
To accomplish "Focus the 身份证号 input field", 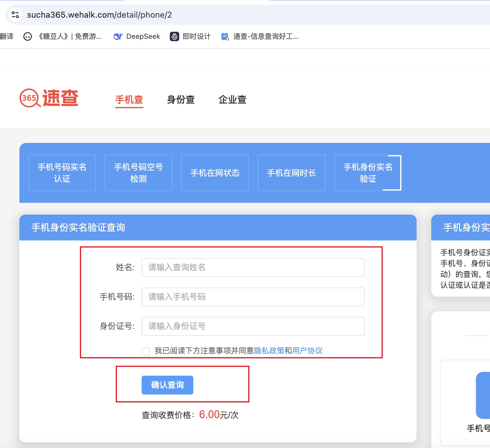I will coord(253,326).
